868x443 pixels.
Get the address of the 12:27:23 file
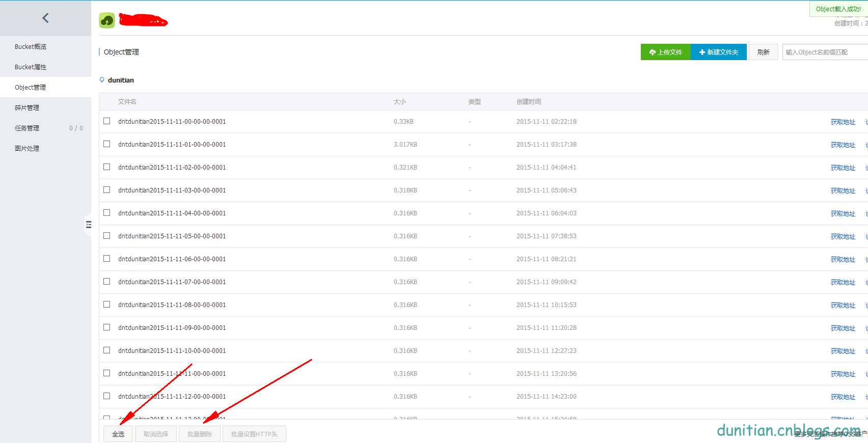843,351
